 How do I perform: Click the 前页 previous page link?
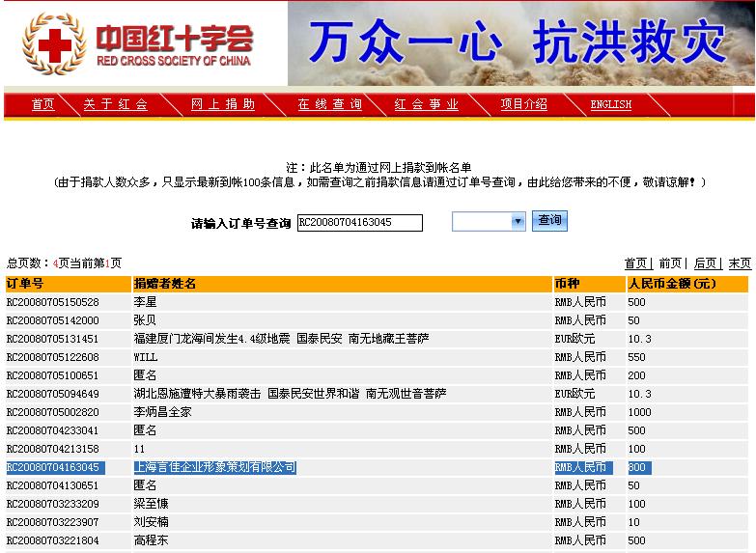point(670,263)
